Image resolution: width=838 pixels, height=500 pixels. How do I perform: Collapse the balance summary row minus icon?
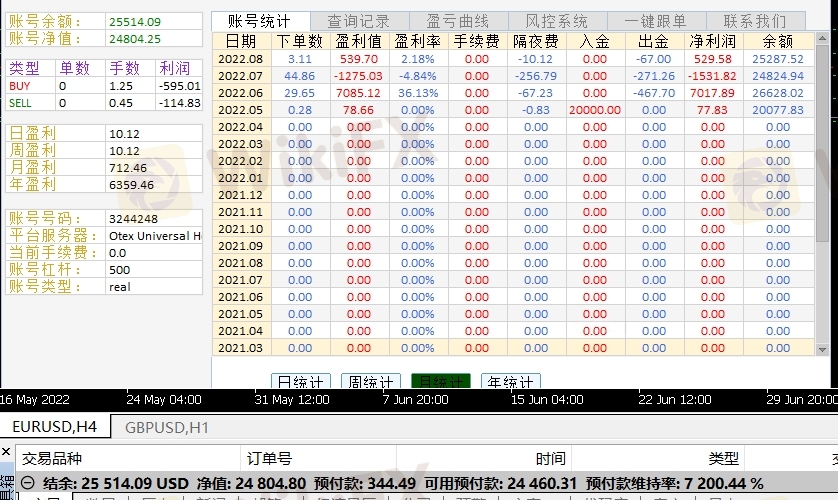pos(27,484)
